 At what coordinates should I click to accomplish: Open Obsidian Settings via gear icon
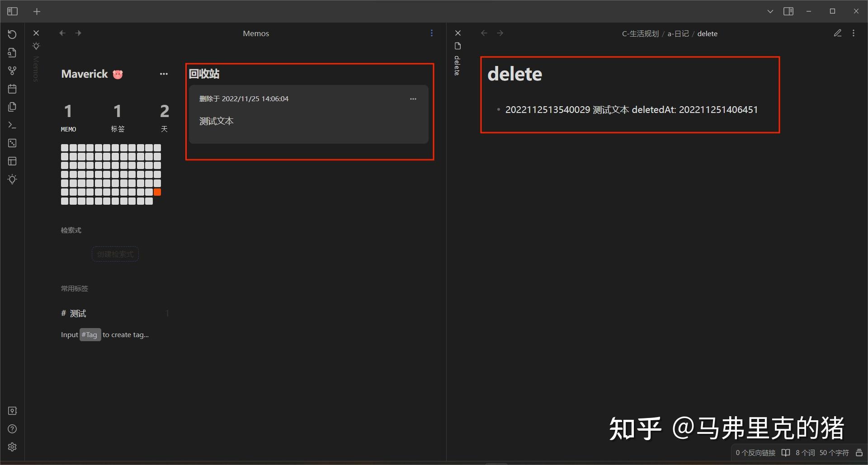(x=12, y=447)
